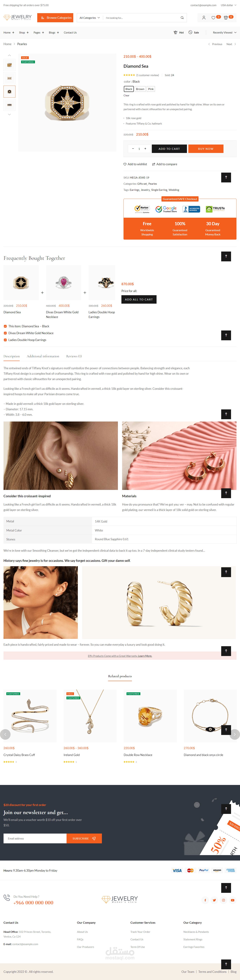This screenshot has width=240, height=980.
Task: Click the Twitter social icon
Action: (214, 900)
